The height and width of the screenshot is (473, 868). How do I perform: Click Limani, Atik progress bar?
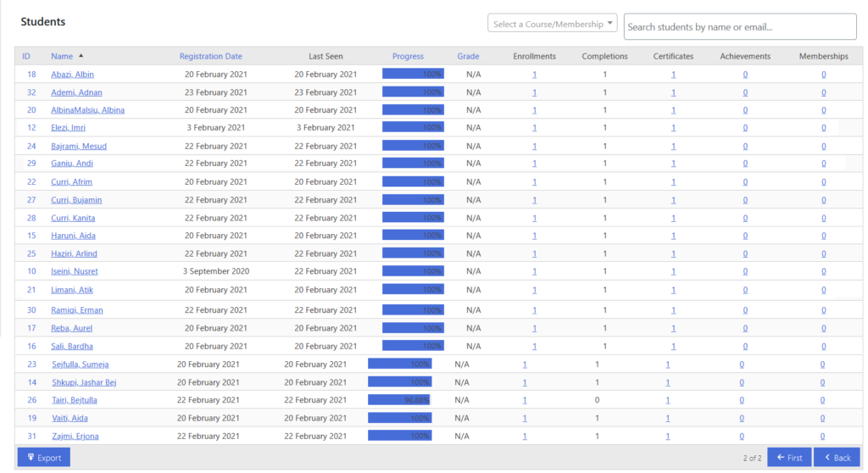tap(413, 290)
